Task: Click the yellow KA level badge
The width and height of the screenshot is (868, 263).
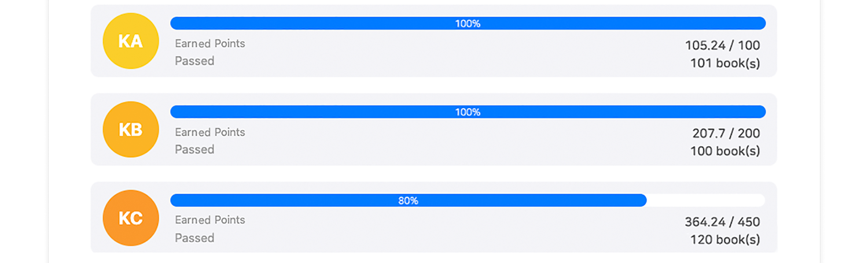Action: (131, 41)
